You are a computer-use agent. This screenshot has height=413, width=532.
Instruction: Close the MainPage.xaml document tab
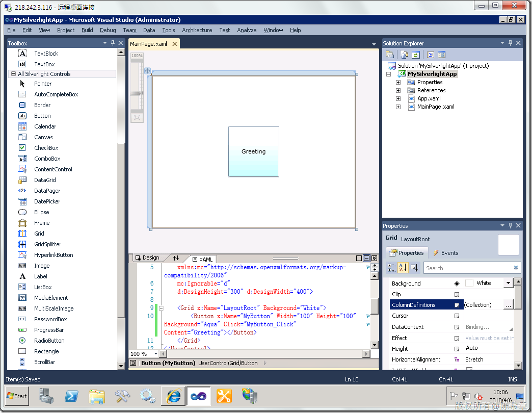click(175, 44)
